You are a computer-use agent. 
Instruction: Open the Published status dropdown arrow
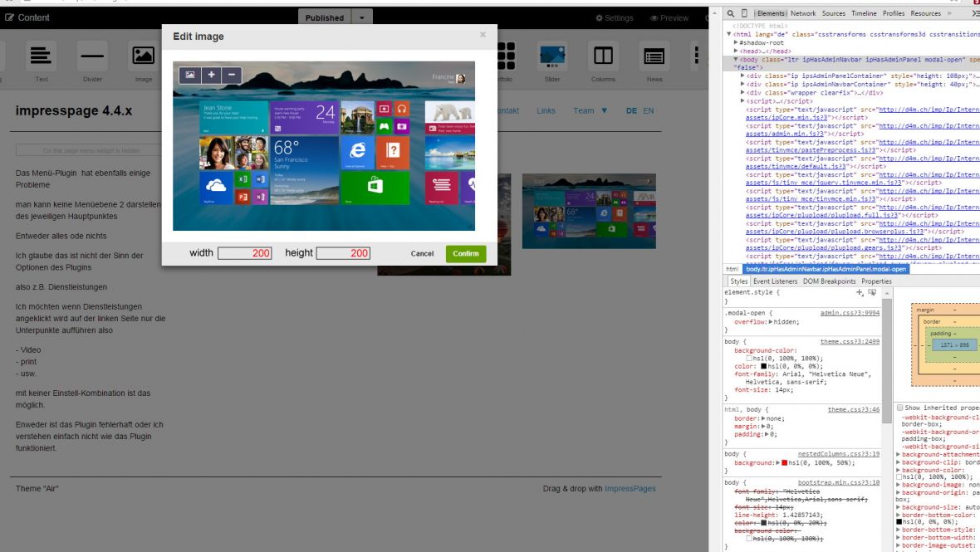[x=360, y=17]
